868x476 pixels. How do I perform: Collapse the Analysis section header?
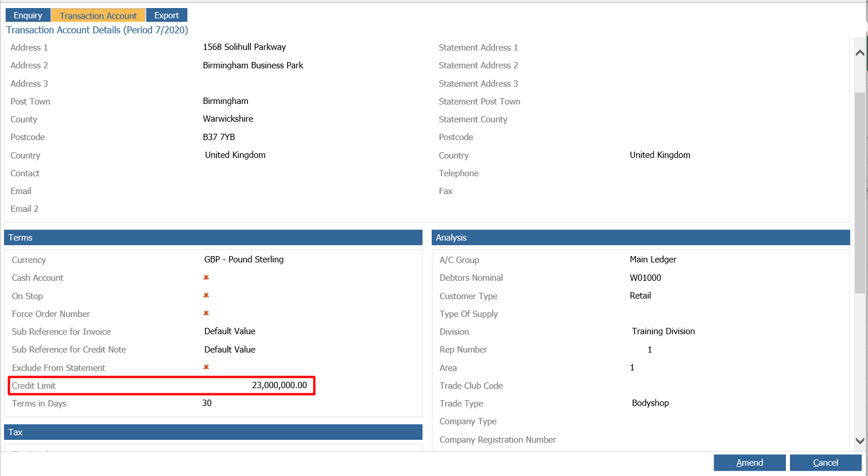point(640,238)
